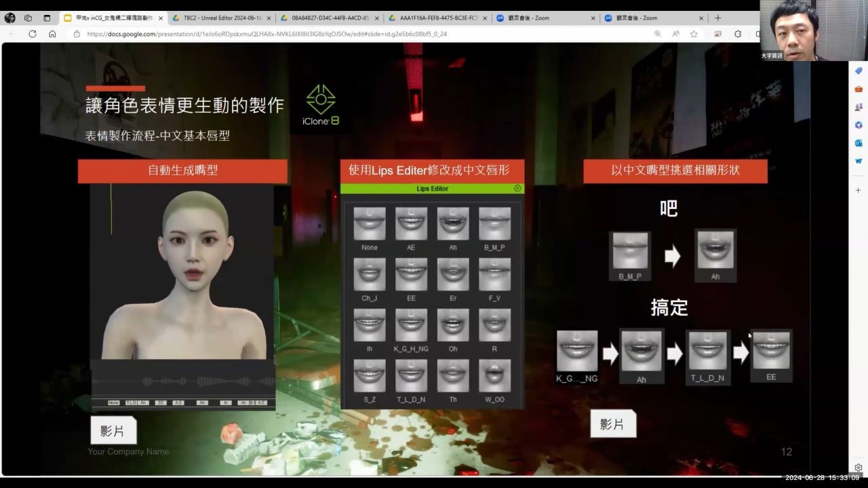Close the Lips Editor panel
This screenshot has height=488, width=868.
[517, 189]
